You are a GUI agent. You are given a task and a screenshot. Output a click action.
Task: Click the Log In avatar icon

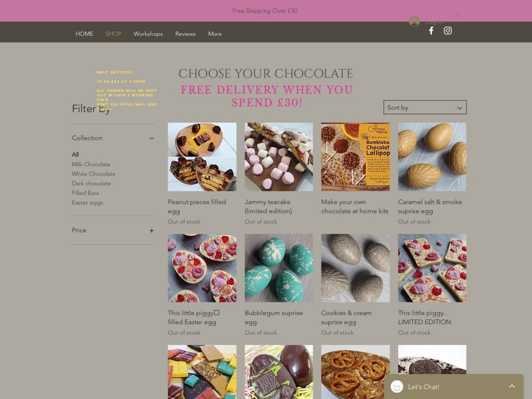pyautogui.click(x=414, y=21)
